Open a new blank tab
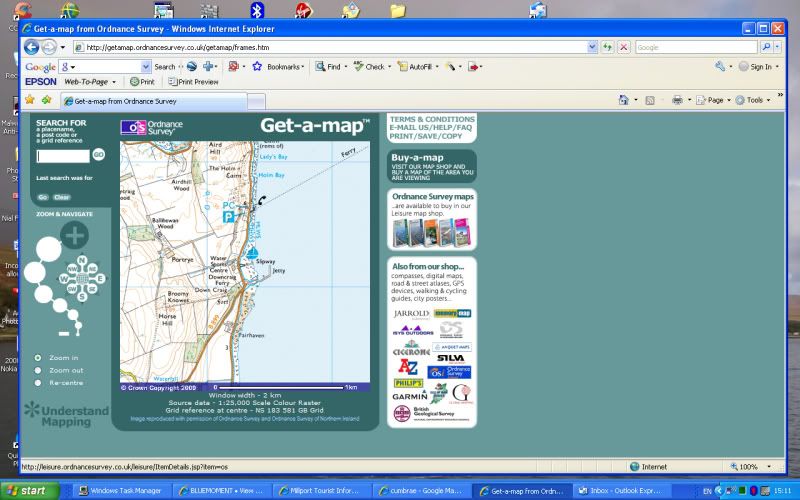Viewport: 800px width, 500px height. coord(257,102)
